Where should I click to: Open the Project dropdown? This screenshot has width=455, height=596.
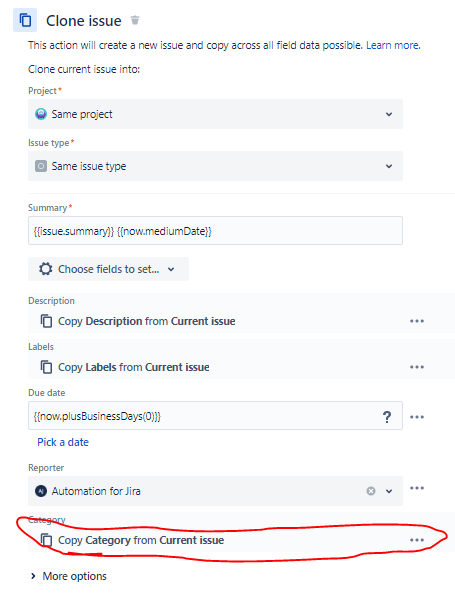[x=215, y=114]
